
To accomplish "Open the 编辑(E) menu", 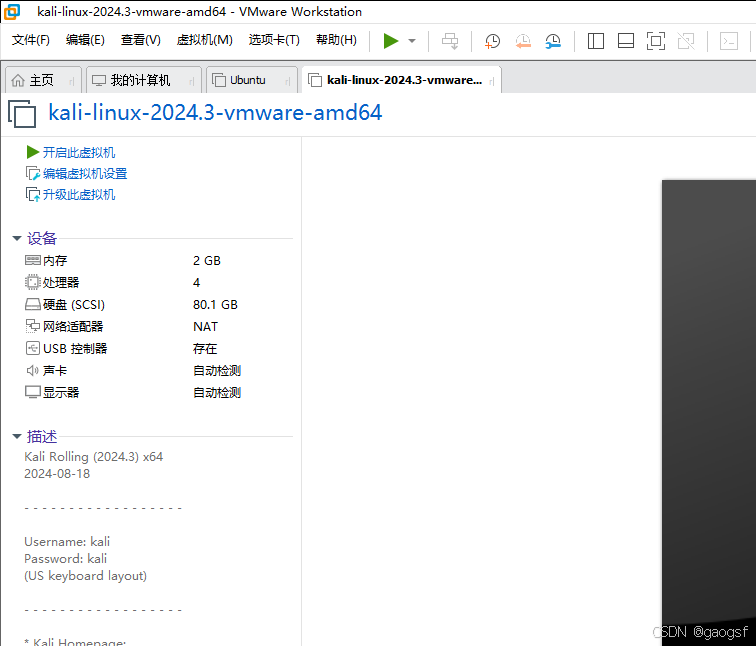I will [85, 40].
